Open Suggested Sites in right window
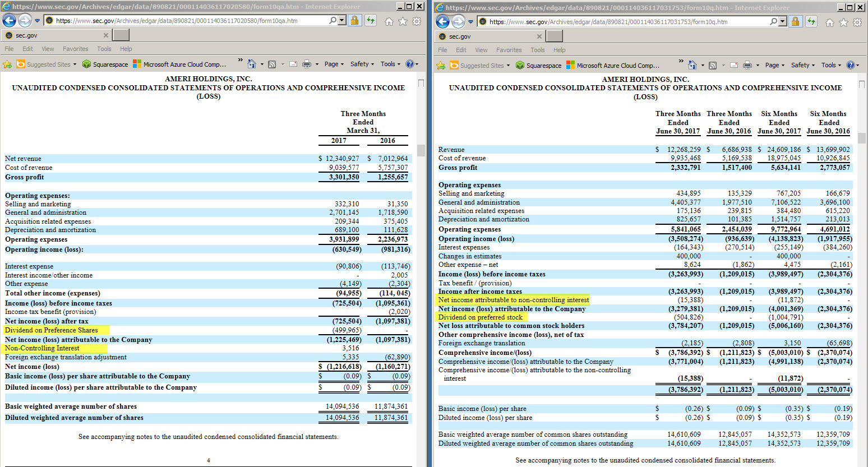The image size is (868, 467). click(480, 66)
